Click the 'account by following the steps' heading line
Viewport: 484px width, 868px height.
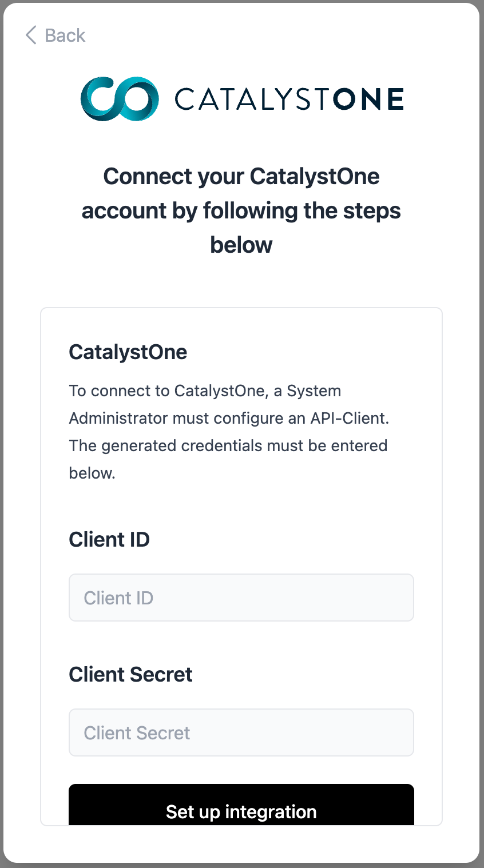click(241, 210)
